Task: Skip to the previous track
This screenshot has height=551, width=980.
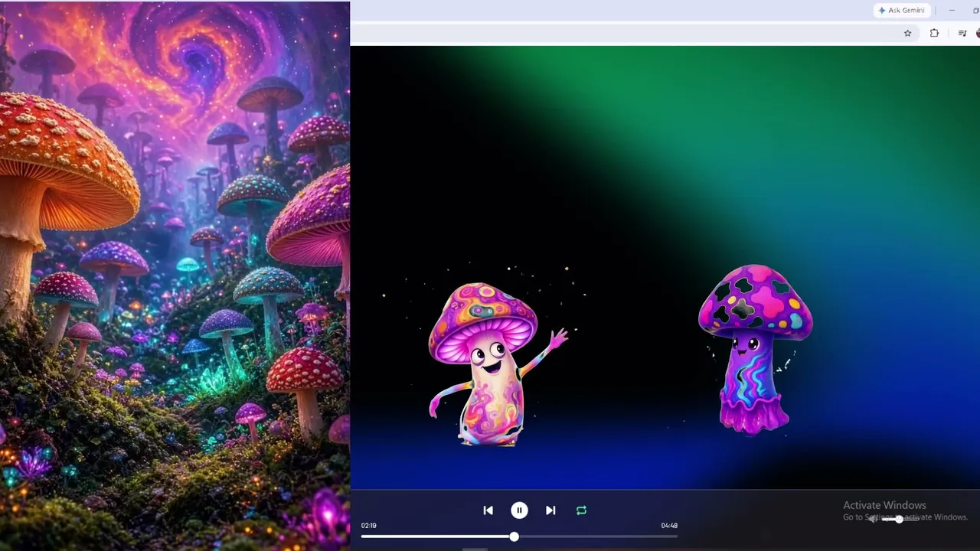Action: [x=488, y=510]
